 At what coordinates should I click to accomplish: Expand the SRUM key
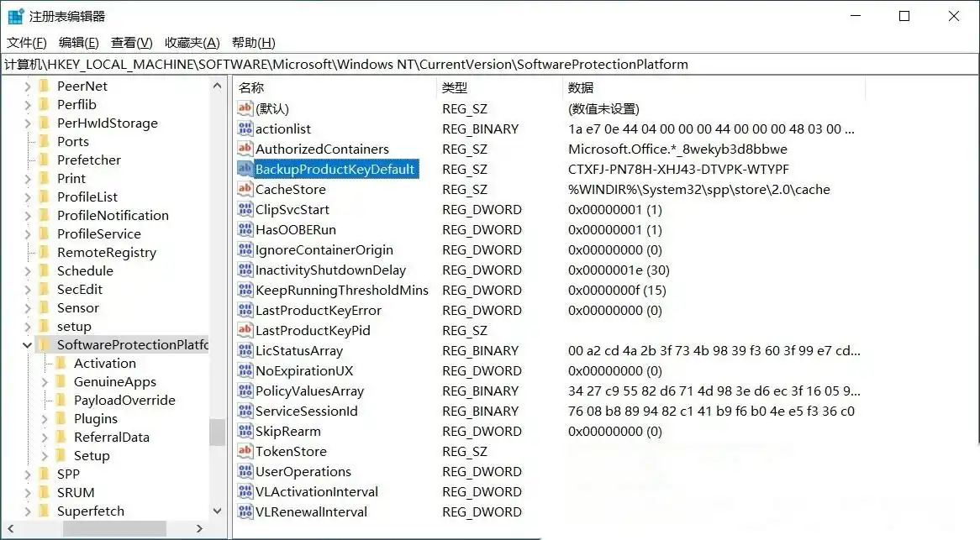pos(28,493)
